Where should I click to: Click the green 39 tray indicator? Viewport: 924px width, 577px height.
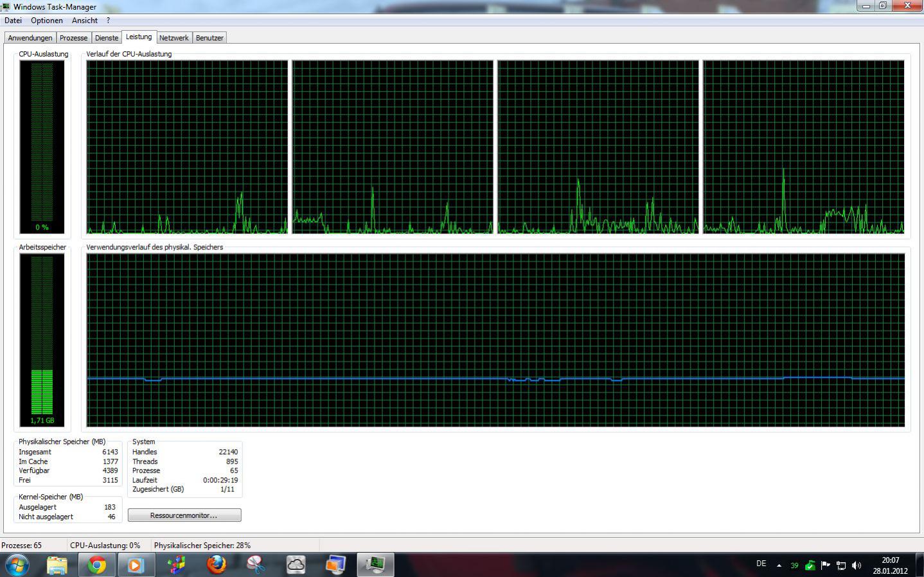[794, 565]
